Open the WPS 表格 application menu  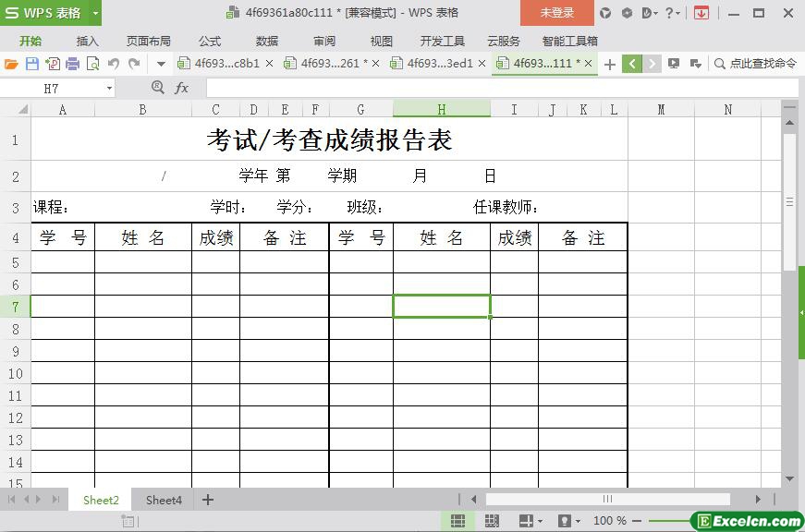(x=43, y=13)
